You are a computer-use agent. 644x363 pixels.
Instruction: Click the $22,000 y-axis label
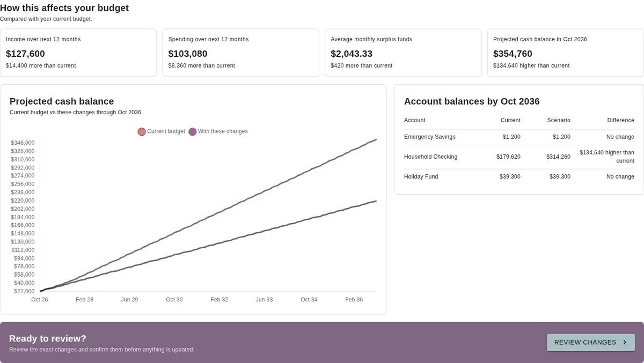click(x=24, y=291)
